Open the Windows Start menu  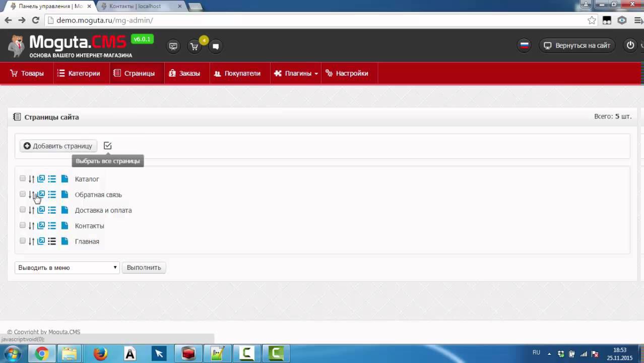coord(13,353)
